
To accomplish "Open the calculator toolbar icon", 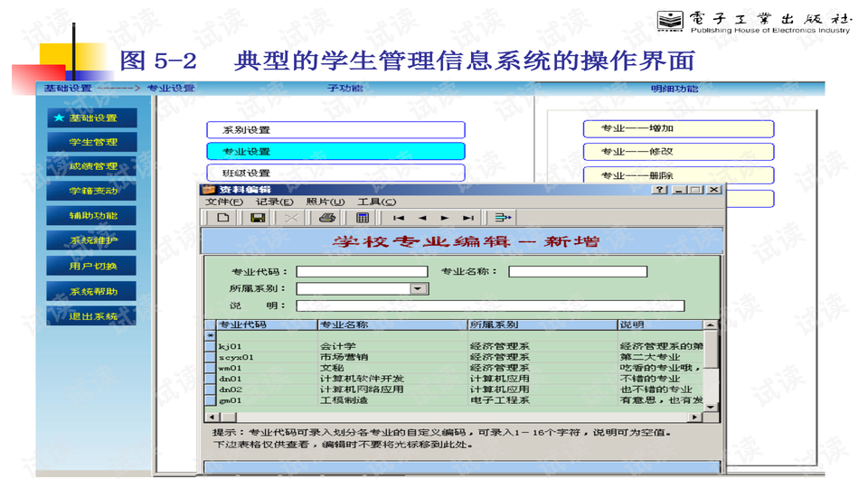I will click(x=362, y=218).
